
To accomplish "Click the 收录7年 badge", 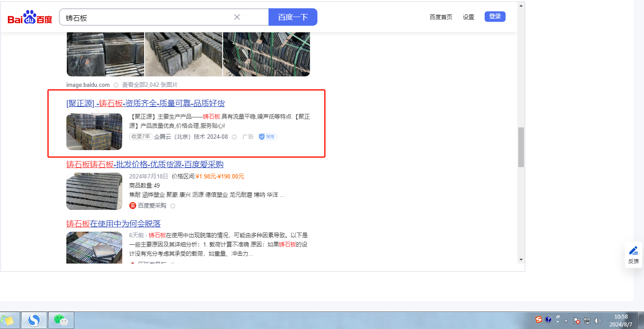I will pos(141,137).
